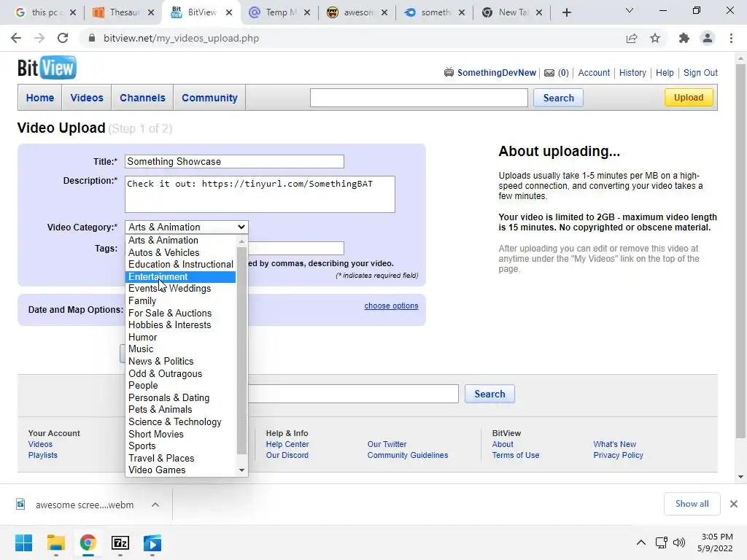This screenshot has width=747, height=560.
Task: Close the downloads bar
Action: click(x=734, y=504)
